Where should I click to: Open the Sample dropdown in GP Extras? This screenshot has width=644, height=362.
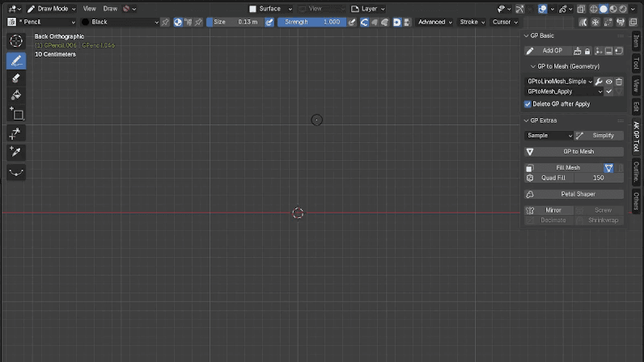click(549, 136)
